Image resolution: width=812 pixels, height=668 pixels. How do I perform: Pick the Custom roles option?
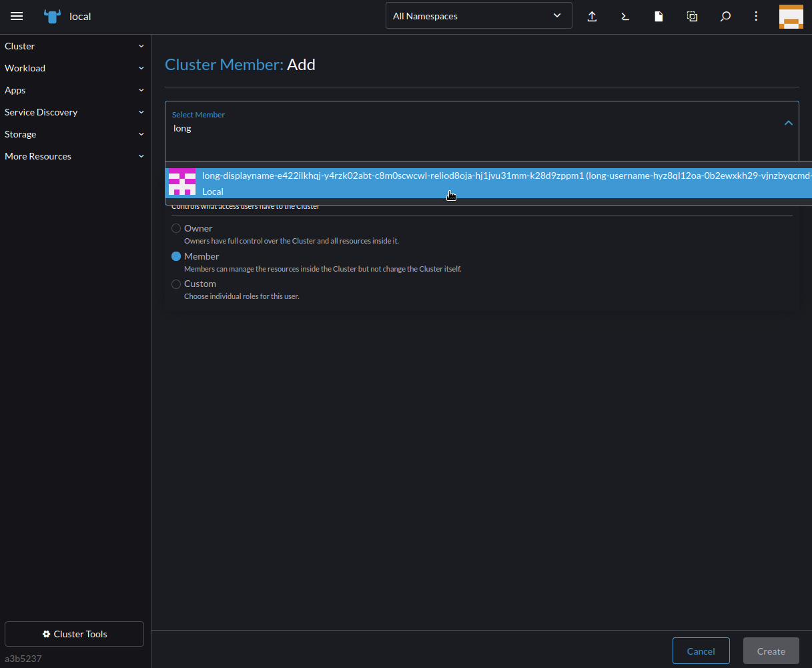(175, 284)
